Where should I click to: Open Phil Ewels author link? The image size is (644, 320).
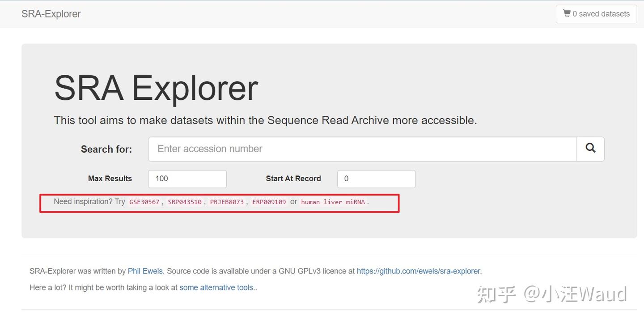click(145, 271)
